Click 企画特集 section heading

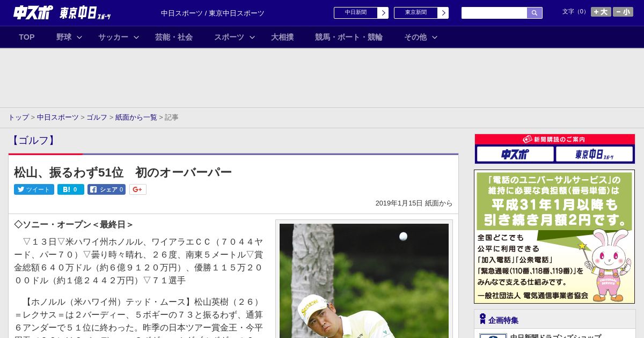coord(503,320)
